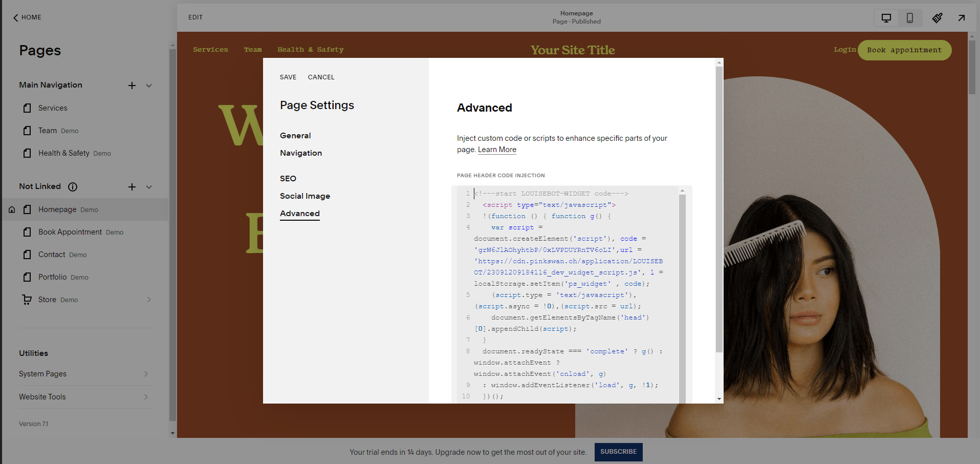
Task: Open the site styles paintbrush
Action: click(937, 18)
